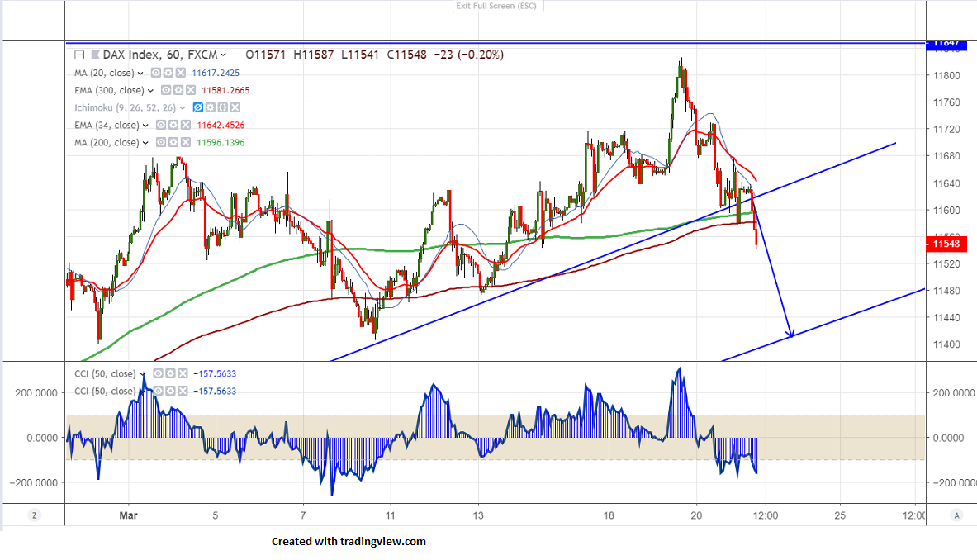Click the flag icon beside DAX Index

point(95,55)
